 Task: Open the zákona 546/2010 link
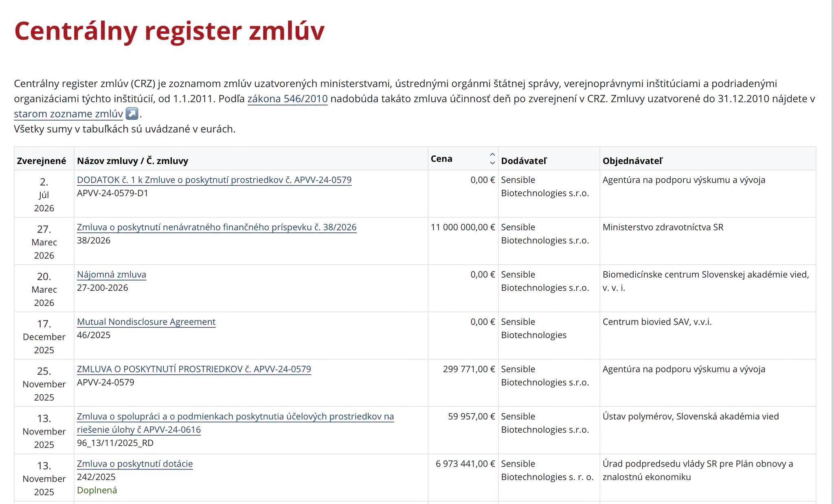tap(288, 99)
